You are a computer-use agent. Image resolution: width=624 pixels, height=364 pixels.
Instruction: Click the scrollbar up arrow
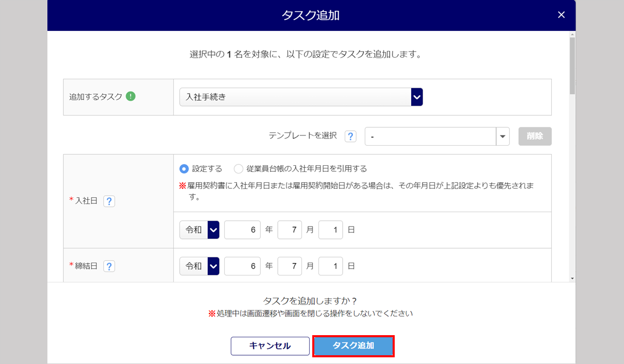pyautogui.click(x=572, y=34)
